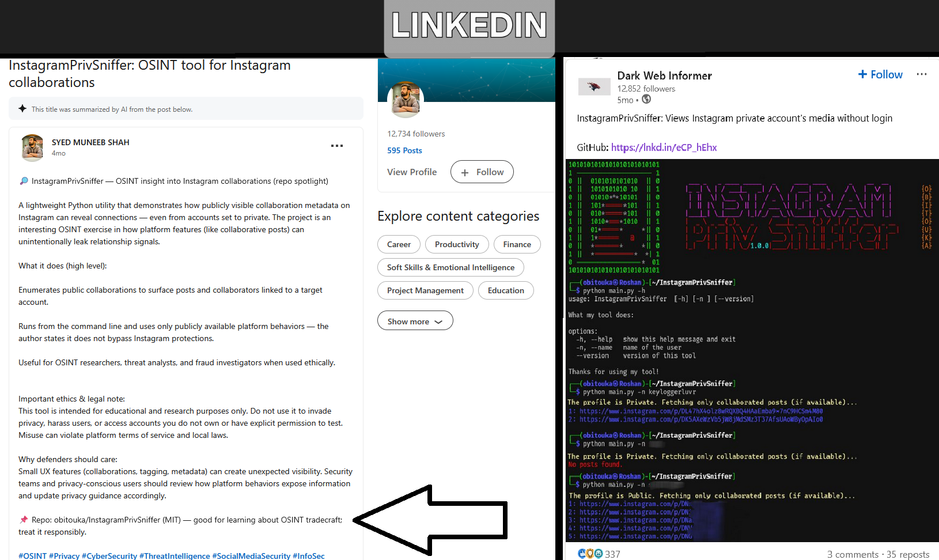This screenshot has height=560, width=939.
Task: Click the sidebar profile picture
Action: [406, 100]
